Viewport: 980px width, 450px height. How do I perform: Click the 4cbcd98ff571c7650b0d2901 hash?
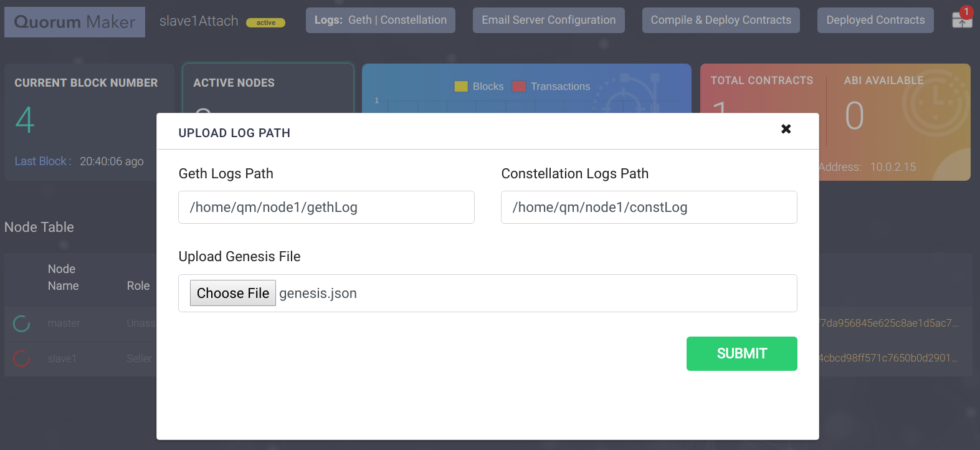point(889,358)
